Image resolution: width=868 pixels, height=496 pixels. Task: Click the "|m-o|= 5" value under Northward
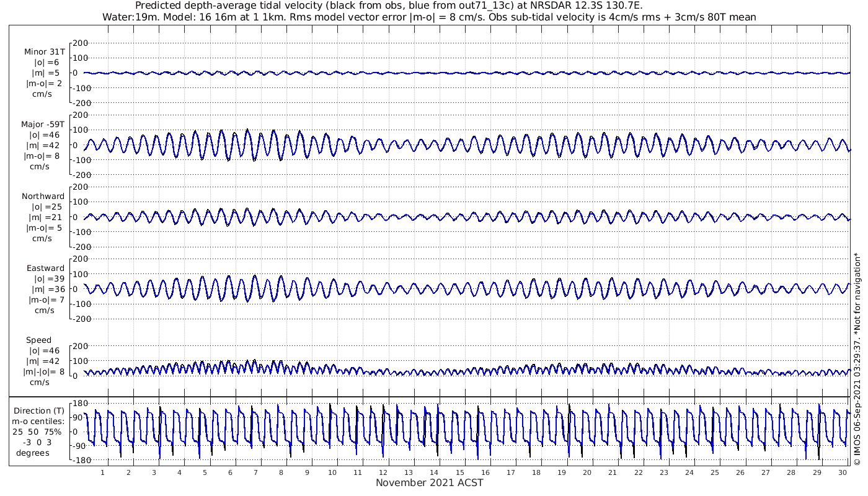point(43,228)
